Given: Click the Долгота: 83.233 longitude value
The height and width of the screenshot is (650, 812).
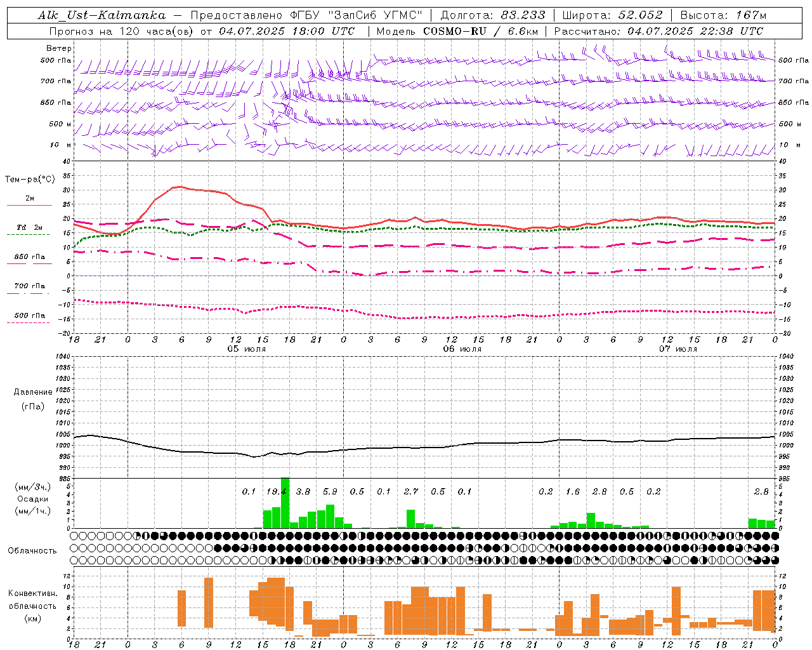Looking at the screenshot, I should point(492,15).
